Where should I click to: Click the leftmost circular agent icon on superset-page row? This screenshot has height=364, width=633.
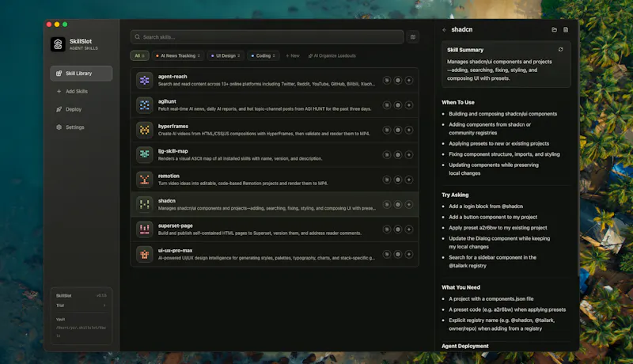(x=387, y=229)
